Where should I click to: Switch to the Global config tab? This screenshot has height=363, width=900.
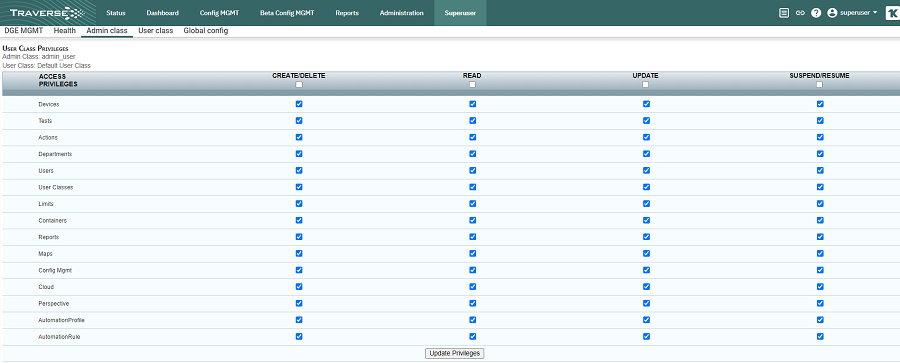pos(205,31)
